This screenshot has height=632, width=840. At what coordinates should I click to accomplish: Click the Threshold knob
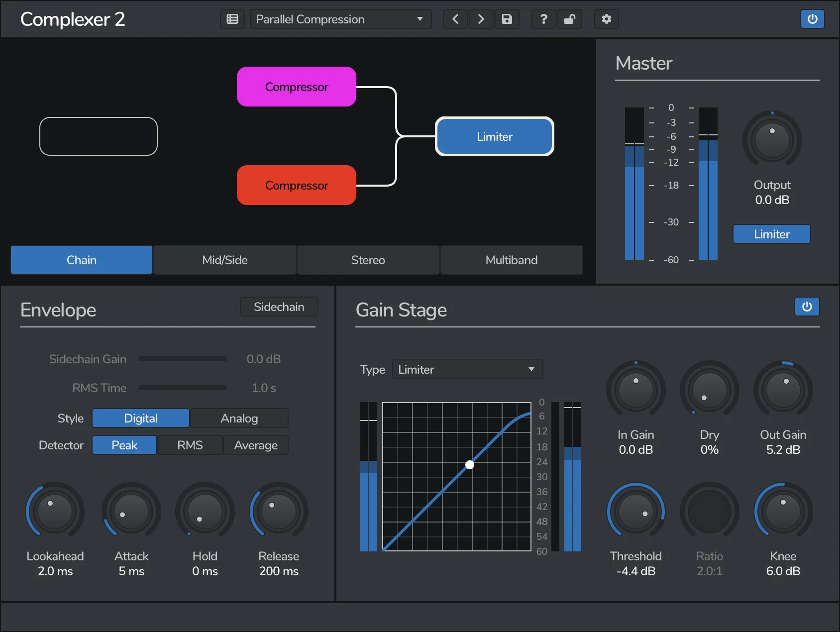point(636,511)
